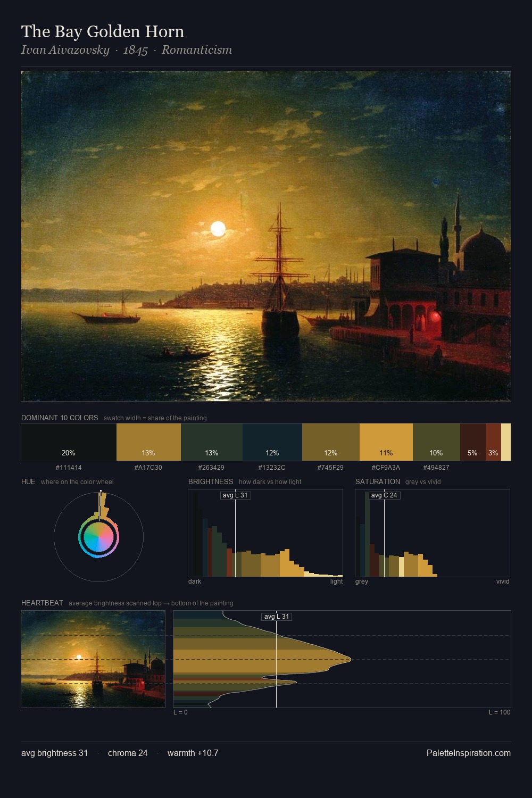The height and width of the screenshot is (798, 532).
Task: Click the artist name "Ivan Aivazovsky"
Action: point(65,50)
